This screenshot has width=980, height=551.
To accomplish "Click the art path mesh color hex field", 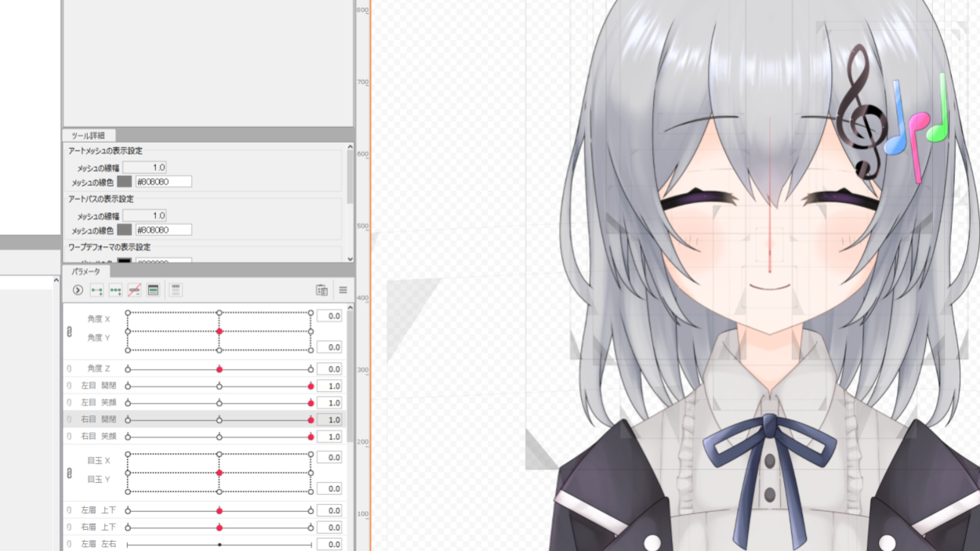I will (x=163, y=230).
